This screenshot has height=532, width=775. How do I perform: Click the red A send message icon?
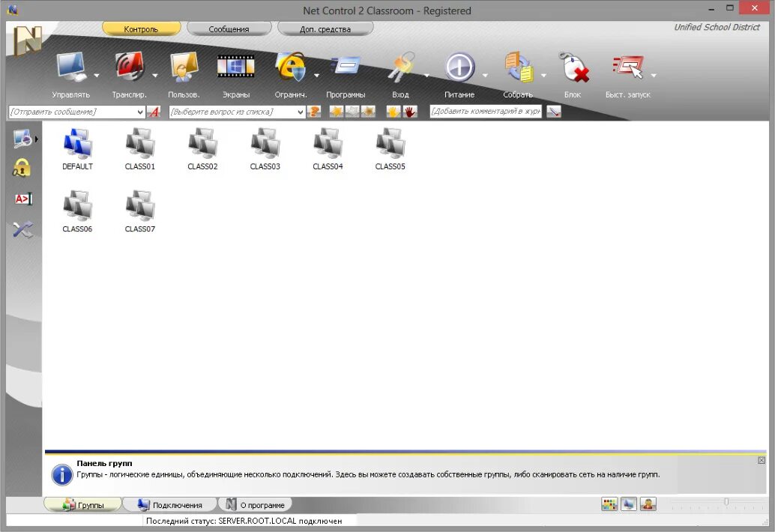[154, 112]
